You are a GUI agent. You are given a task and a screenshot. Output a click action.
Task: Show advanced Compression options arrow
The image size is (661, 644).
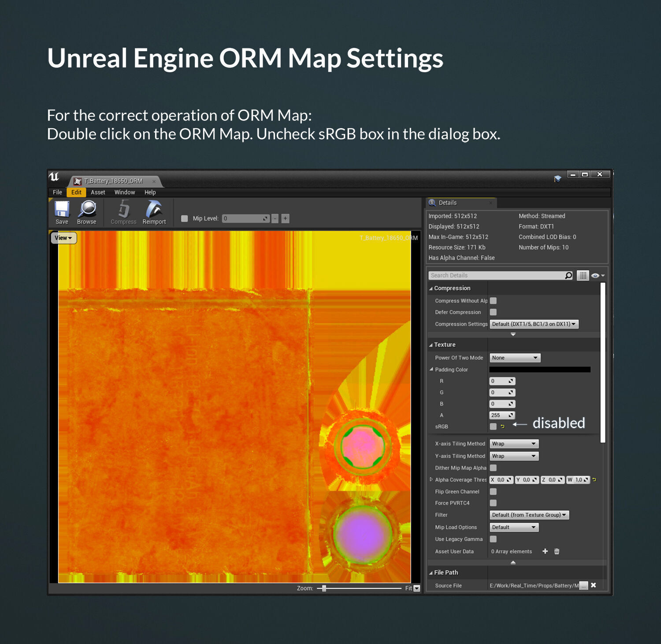click(x=513, y=334)
